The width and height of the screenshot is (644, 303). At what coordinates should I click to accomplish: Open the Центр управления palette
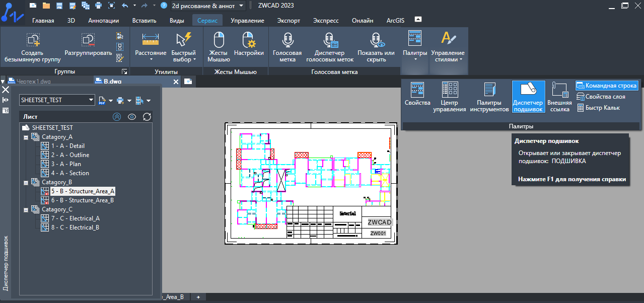(449, 97)
